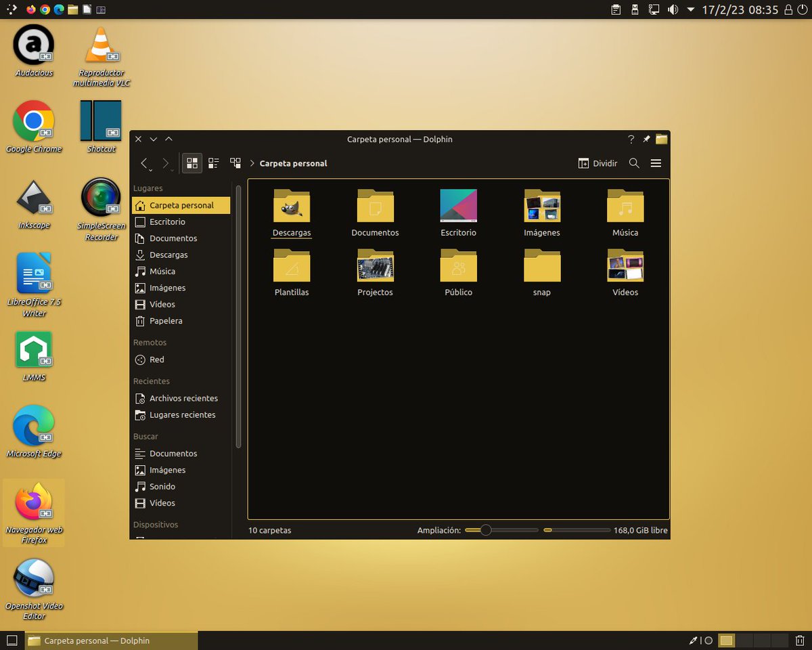Switch Dolphin to icons view mode
The width and height of the screenshot is (812, 650).
192,163
